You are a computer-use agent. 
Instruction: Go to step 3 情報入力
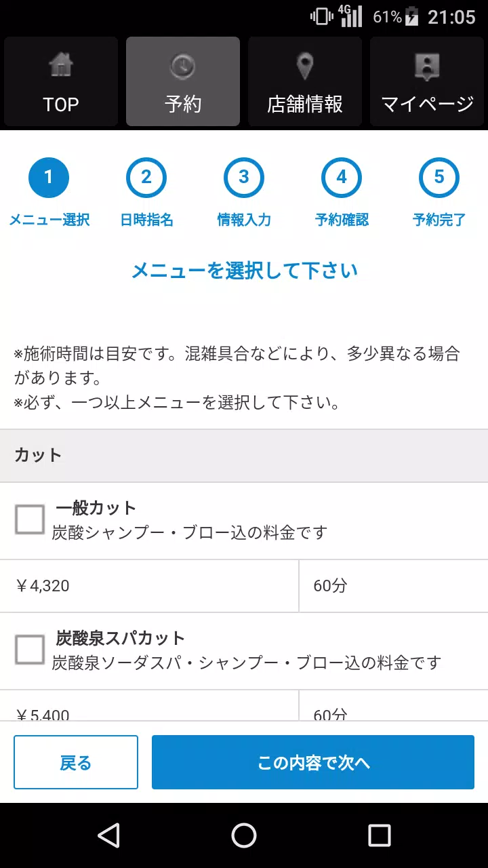point(244,178)
